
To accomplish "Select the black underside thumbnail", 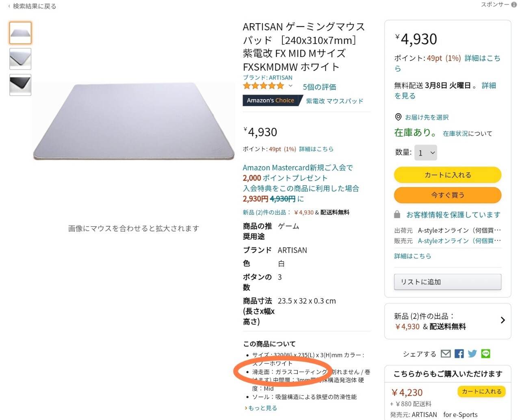I will click(x=20, y=85).
